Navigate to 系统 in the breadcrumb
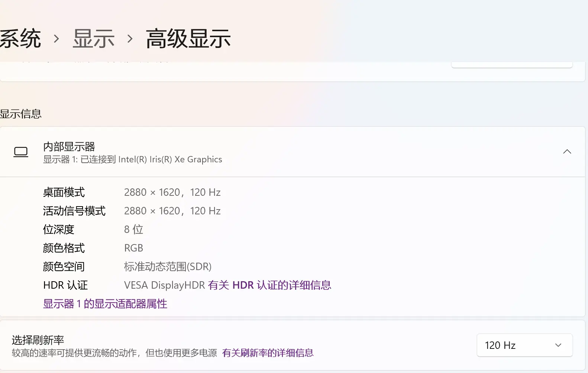The image size is (588, 373). [20, 39]
